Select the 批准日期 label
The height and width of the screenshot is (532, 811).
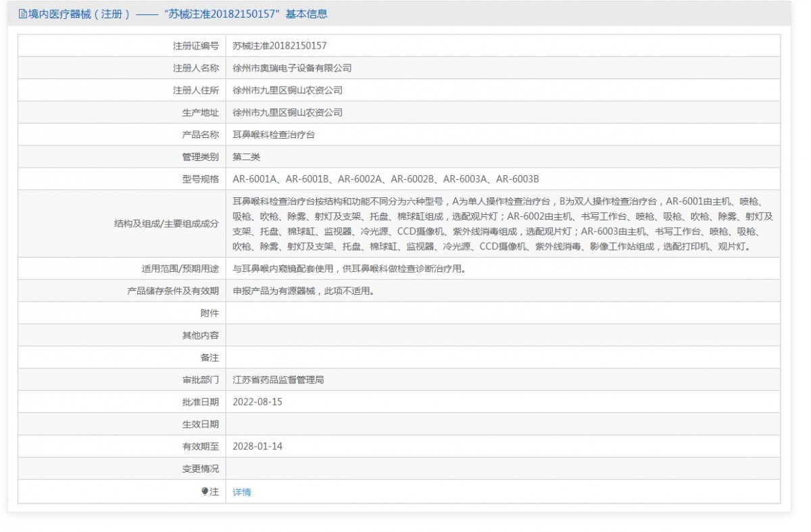201,402
